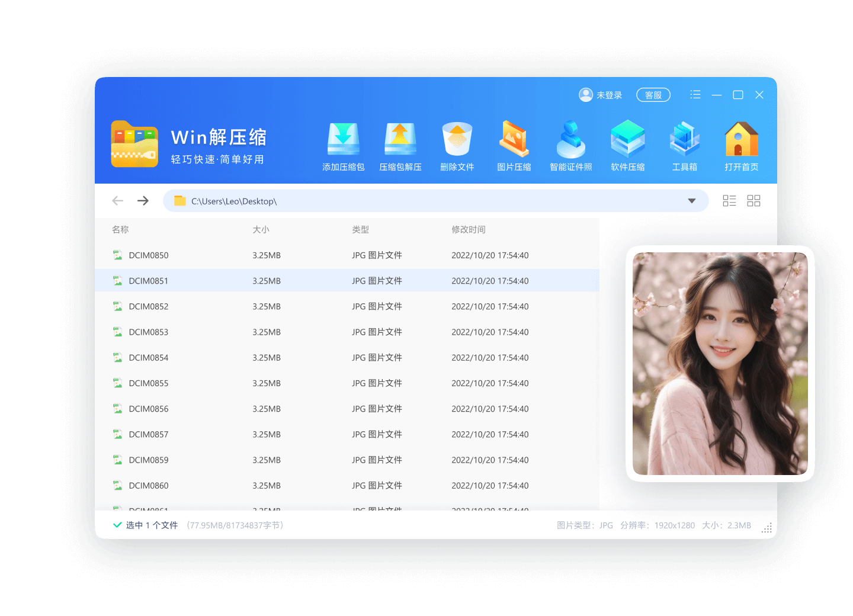Click the Delete File (删除文件) bucket icon
The image size is (853, 616).
coord(457,140)
